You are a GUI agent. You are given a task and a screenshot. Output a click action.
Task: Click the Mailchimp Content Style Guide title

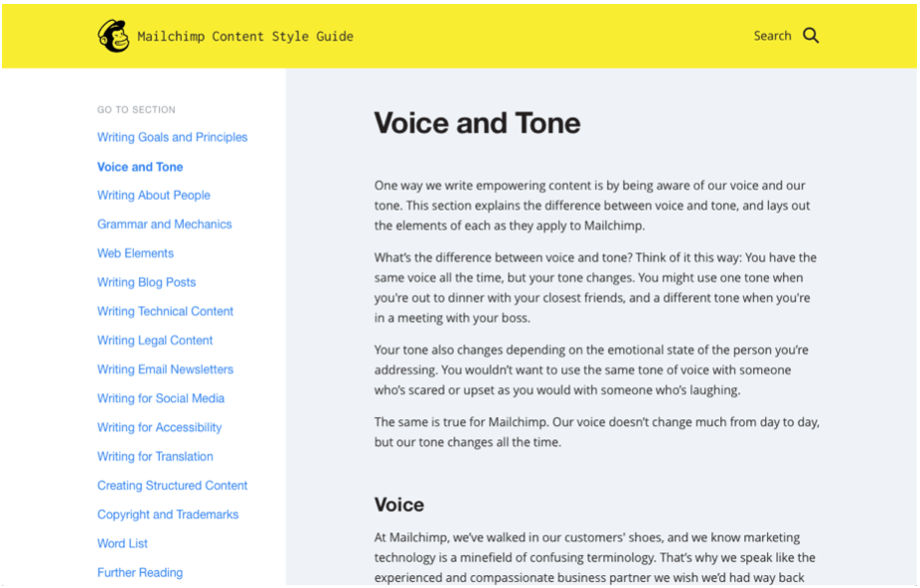click(245, 37)
